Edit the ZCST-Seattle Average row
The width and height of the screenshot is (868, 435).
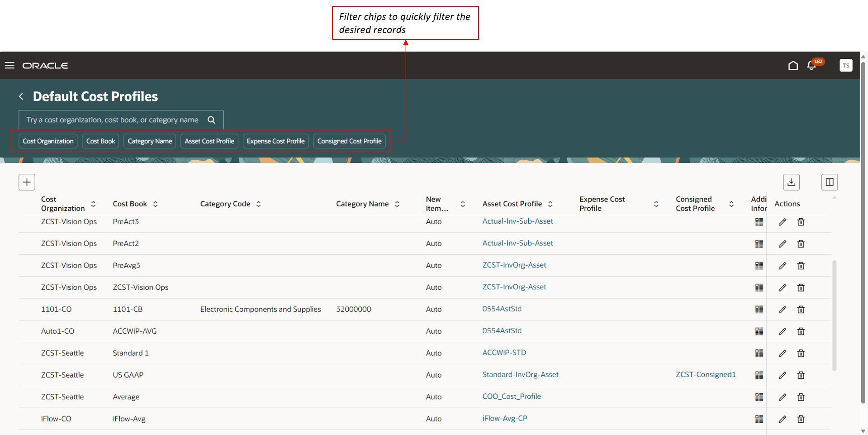(x=783, y=397)
